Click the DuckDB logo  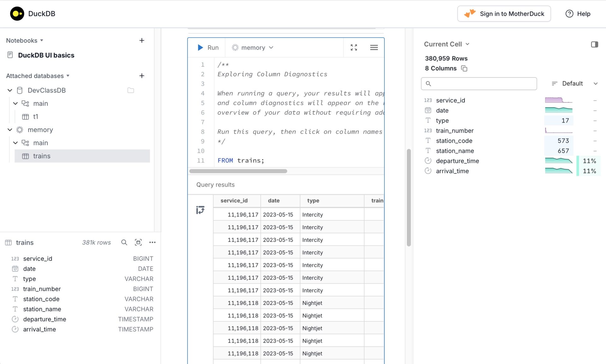pyautogui.click(x=17, y=14)
